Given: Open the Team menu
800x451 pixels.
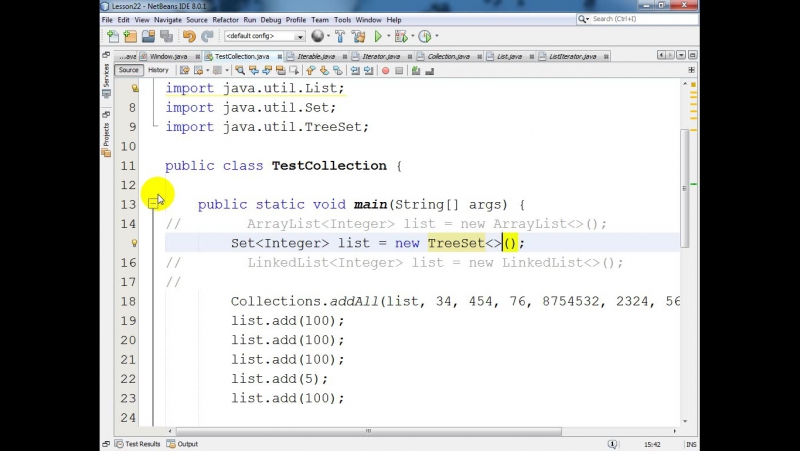Looking at the screenshot, I should click(320, 20).
